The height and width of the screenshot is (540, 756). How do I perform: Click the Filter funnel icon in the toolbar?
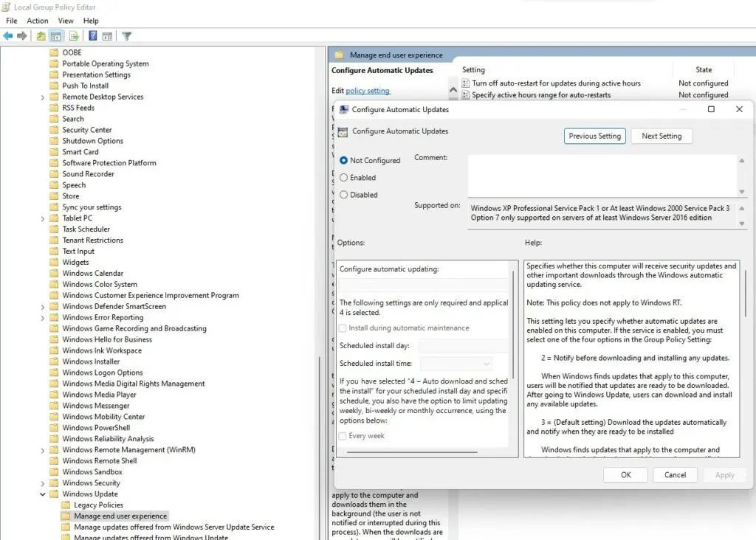(126, 35)
